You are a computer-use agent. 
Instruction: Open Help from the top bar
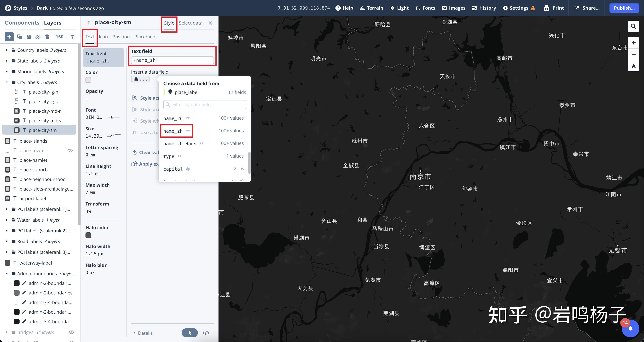pyautogui.click(x=344, y=8)
